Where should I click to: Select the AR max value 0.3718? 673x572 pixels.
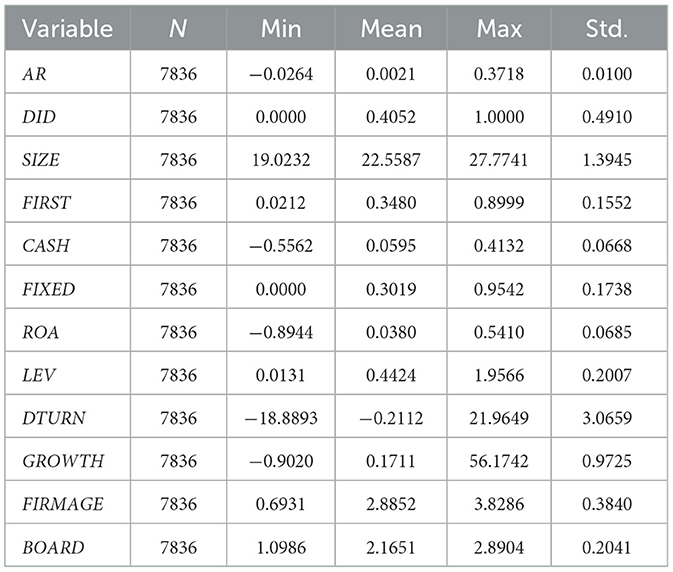click(x=499, y=74)
